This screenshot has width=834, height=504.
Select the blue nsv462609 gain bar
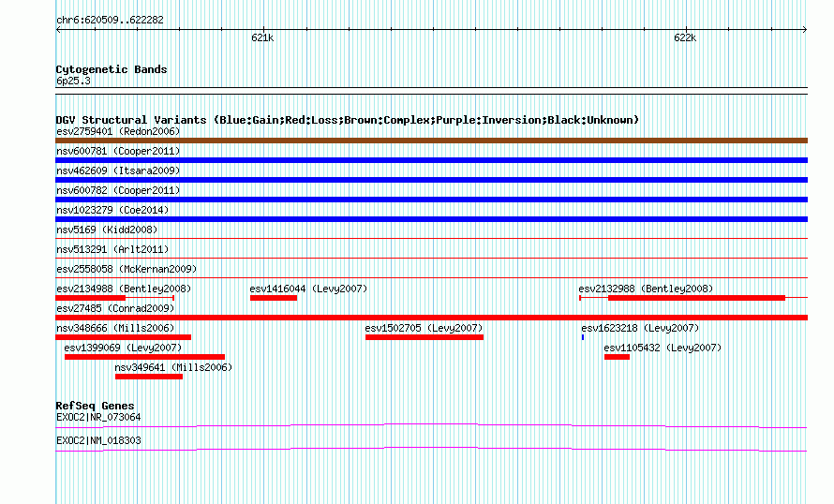point(431,180)
